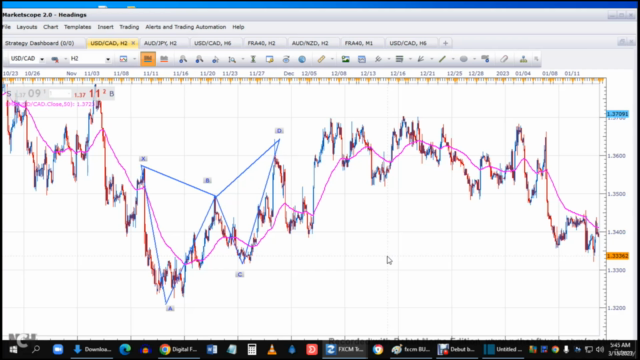The image size is (640, 360).
Task: Click the horizontal lines tool icon
Action: (399, 59)
